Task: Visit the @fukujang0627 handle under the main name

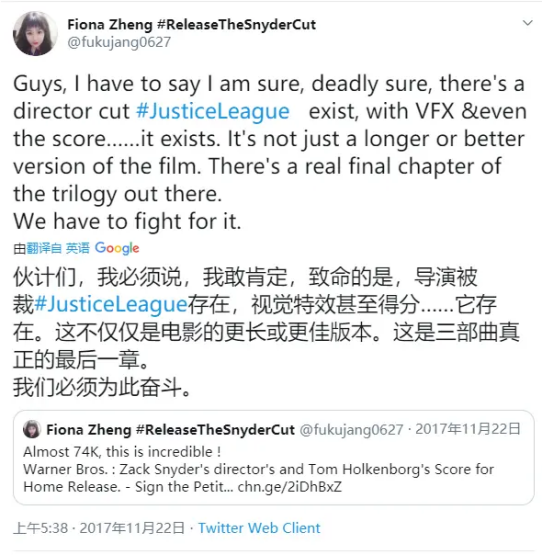Action: click(119, 42)
